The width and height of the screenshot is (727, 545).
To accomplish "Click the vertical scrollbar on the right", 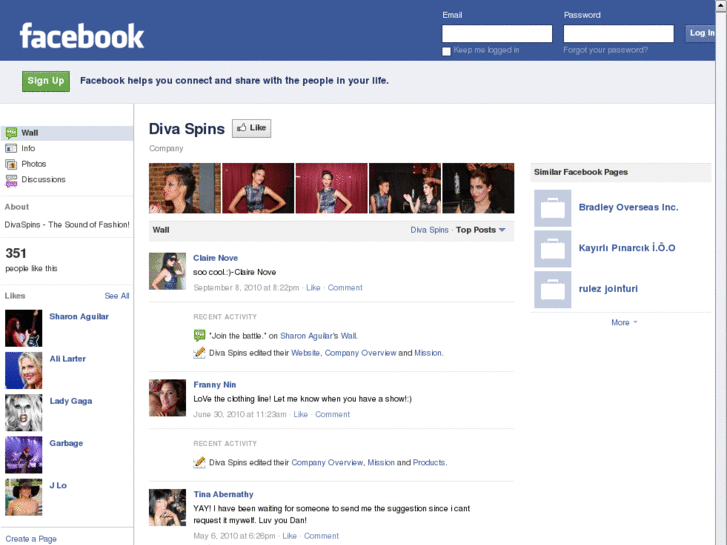I will (721, 272).
